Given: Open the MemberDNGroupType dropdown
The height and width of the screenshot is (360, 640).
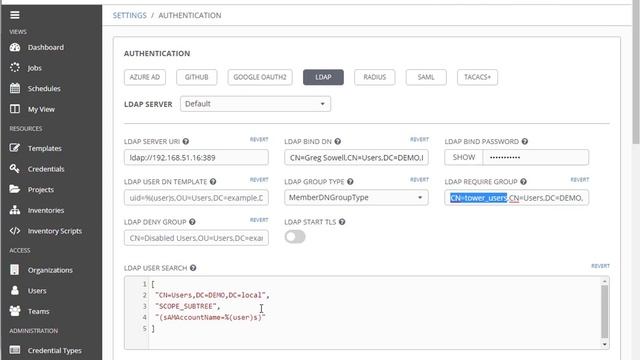Looking at the screenshot, I should [x=356, y=198].
